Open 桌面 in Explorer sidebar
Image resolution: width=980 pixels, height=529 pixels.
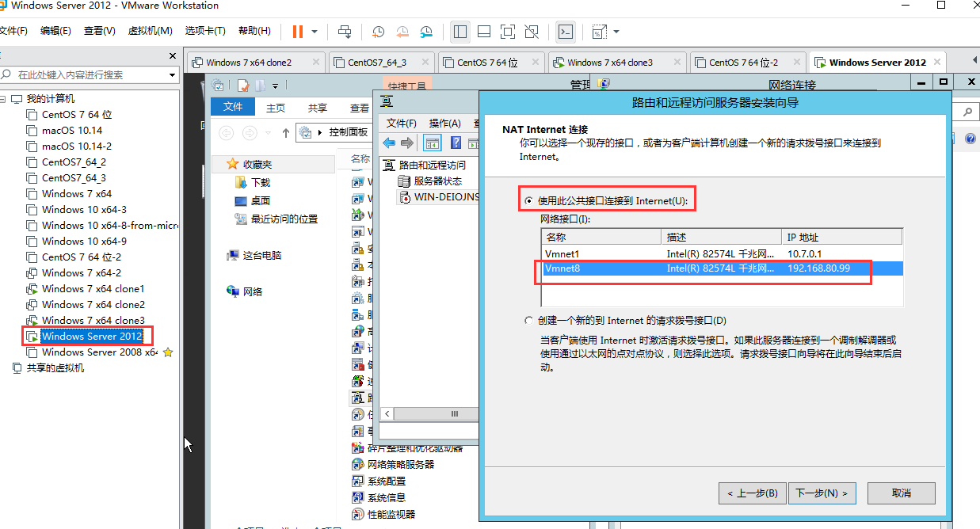click(x=253, y=200)
